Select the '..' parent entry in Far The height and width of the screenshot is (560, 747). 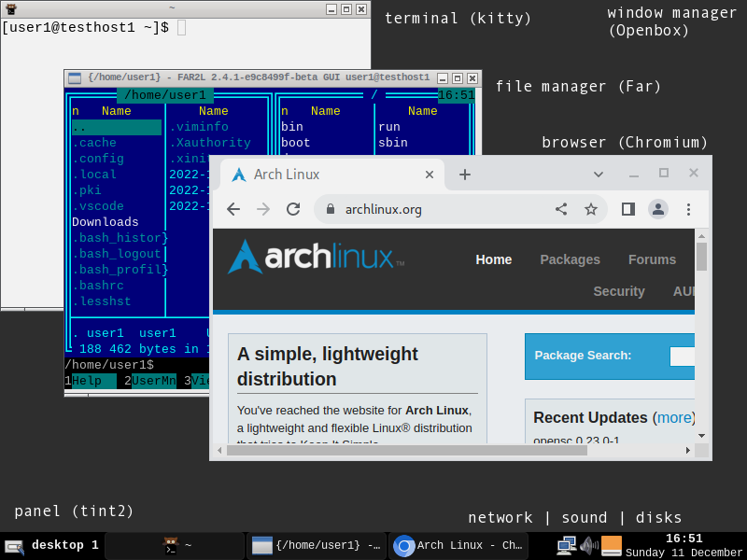tap(116, 128)
